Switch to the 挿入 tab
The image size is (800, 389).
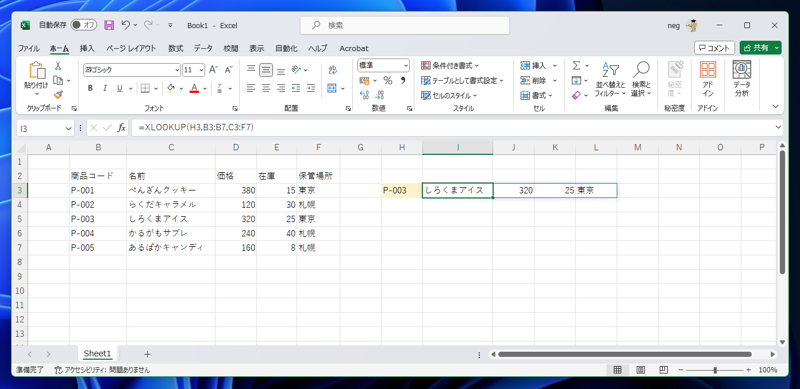87,48
